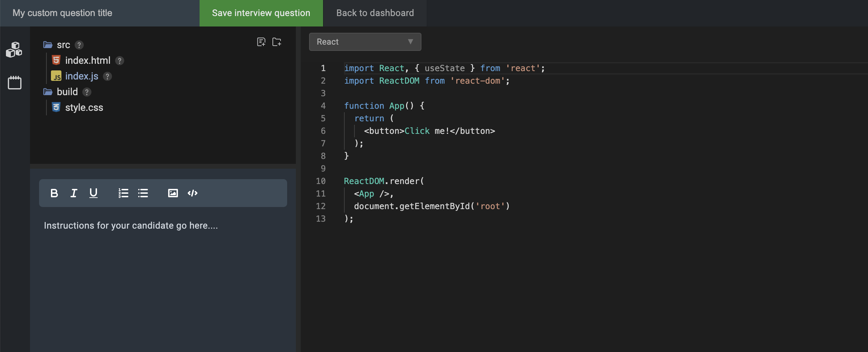This screenshot has height=352, width=868.
Task: Toggle italic formatting
Action: click(74, 193)
